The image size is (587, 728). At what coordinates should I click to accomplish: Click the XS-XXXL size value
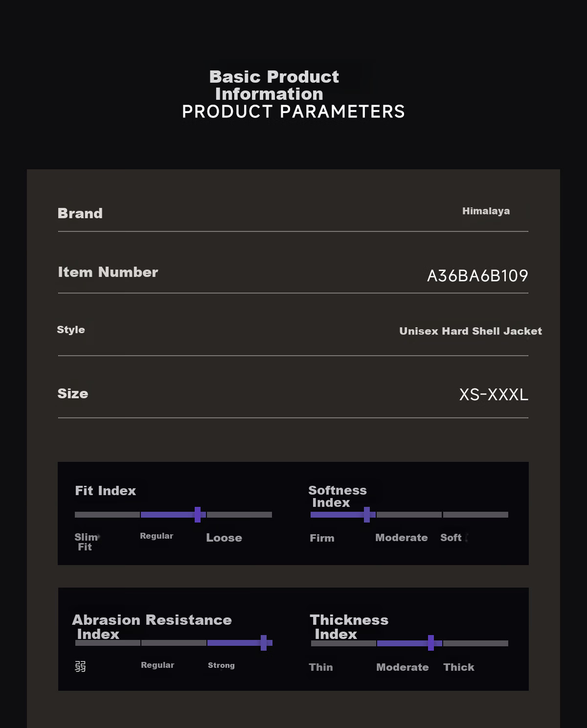(494, 395)
